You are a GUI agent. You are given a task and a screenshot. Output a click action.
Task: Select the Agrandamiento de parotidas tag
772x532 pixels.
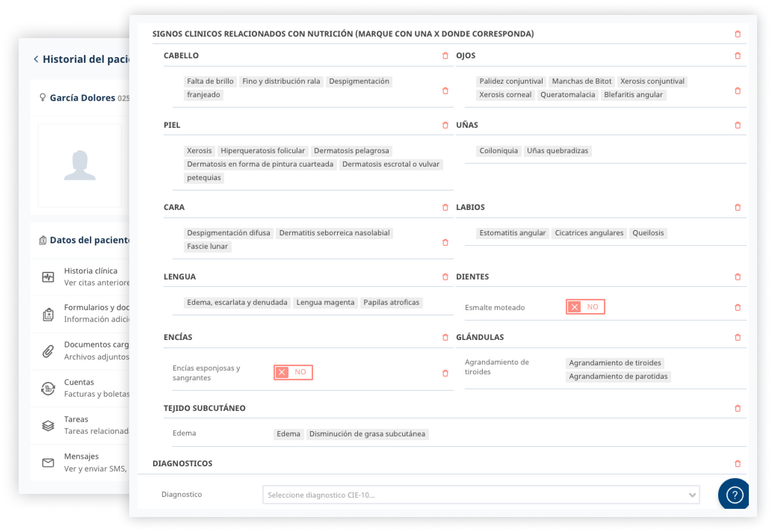coord(618,377)
